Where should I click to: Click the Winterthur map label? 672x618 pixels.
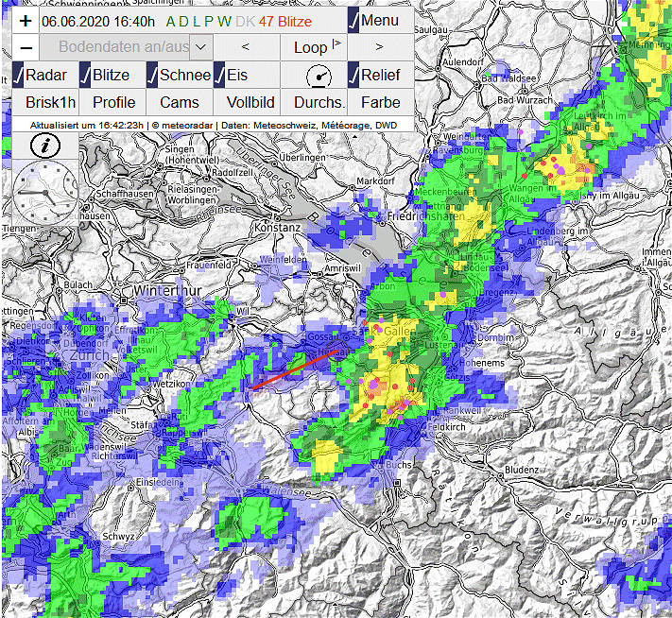(167, 290)
